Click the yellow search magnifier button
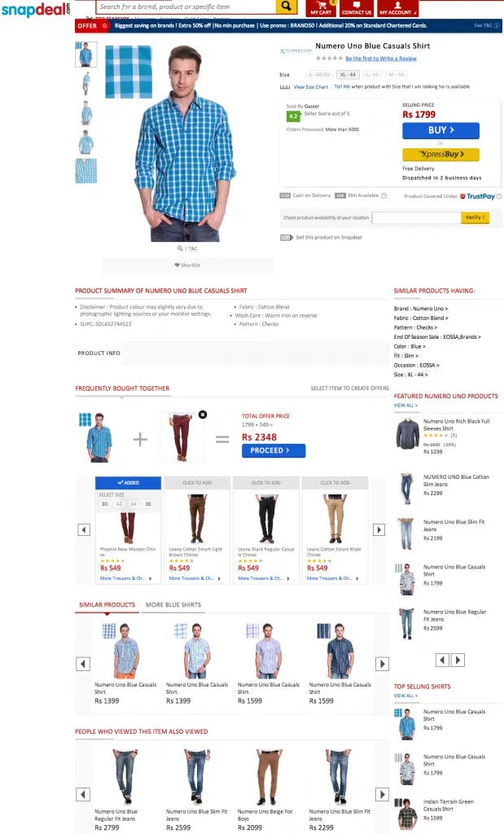This screenshot has height=834, width=504. 286,7
